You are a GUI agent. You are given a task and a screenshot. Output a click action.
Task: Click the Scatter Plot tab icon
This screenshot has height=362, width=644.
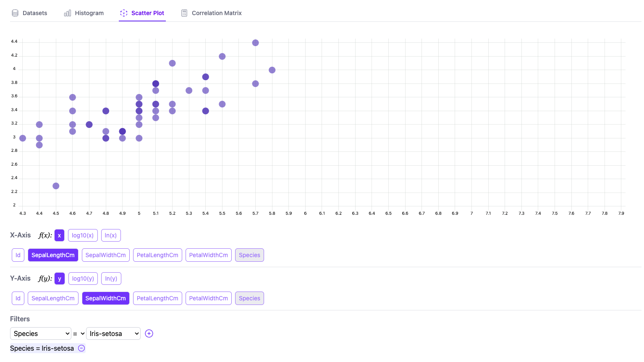(124, 13)
